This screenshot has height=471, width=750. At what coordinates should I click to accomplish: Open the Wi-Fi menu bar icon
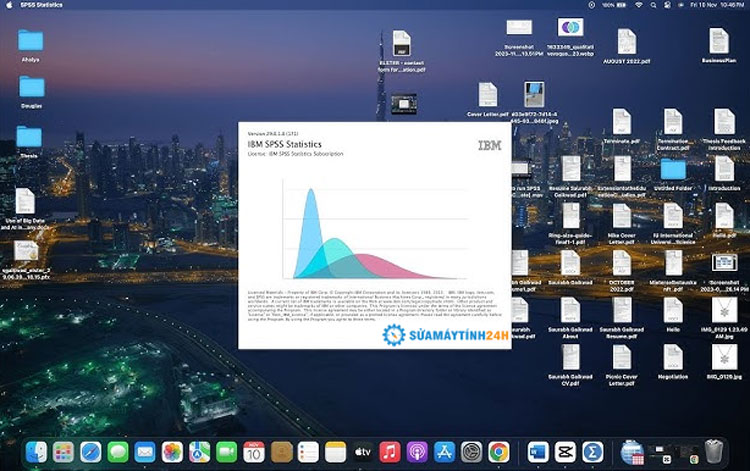pyautogui.click(x=639, y=5)
